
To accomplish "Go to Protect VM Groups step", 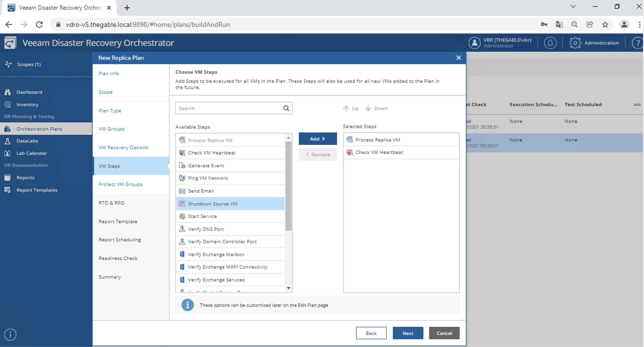I will click(121, 184).
